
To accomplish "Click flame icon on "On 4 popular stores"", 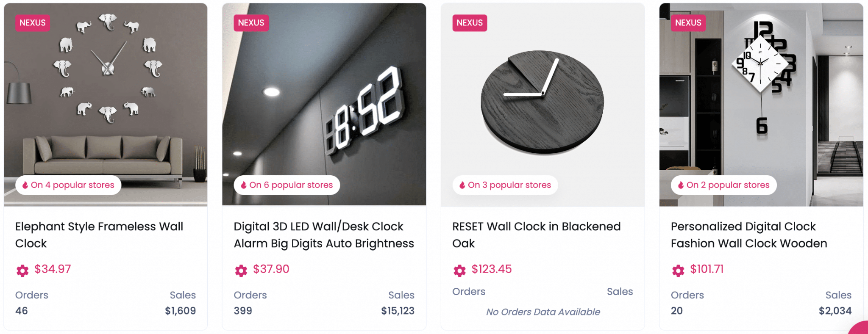I will coord(25,185).
